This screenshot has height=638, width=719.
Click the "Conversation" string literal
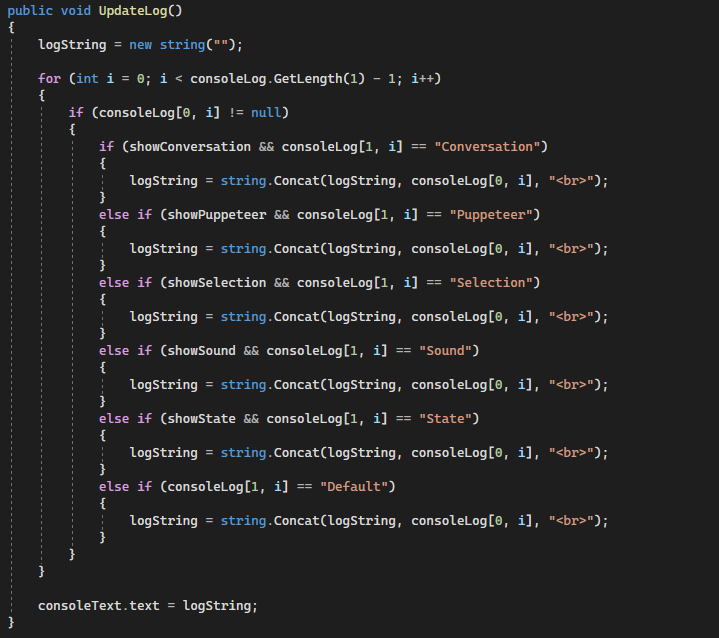487,147
